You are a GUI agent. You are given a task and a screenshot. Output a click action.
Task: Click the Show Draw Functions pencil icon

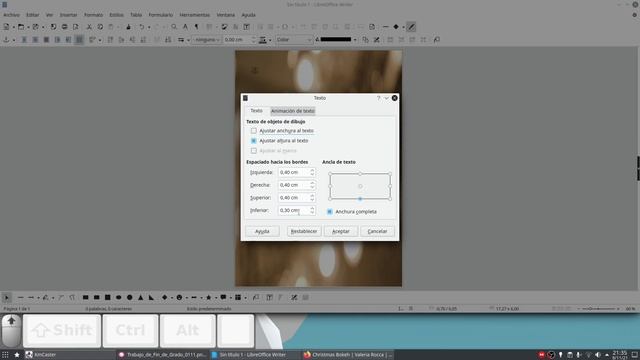411,27
